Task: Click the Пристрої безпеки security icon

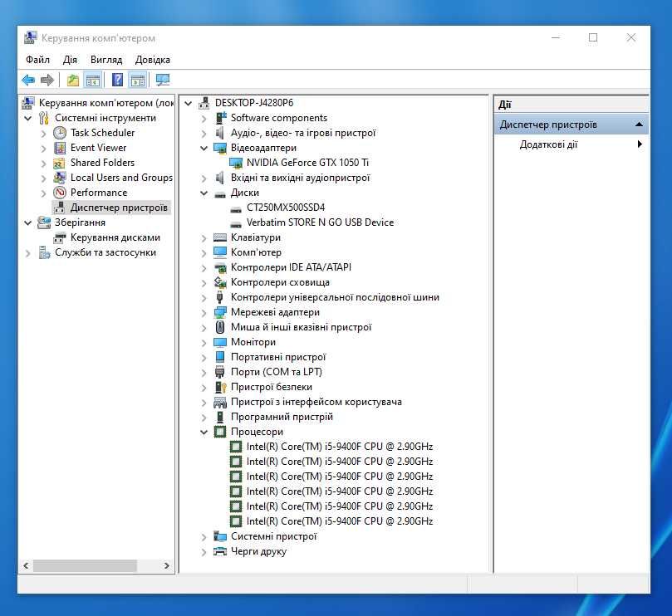Action: [220, 387]
